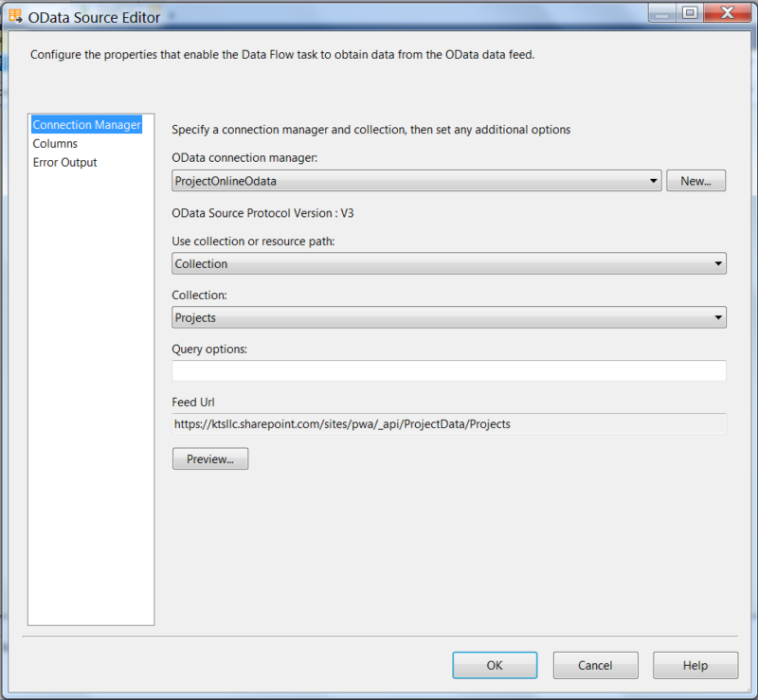Switch to the Columns page
The width and height of the screenshot is (758, 700).
tap(55, 143)
